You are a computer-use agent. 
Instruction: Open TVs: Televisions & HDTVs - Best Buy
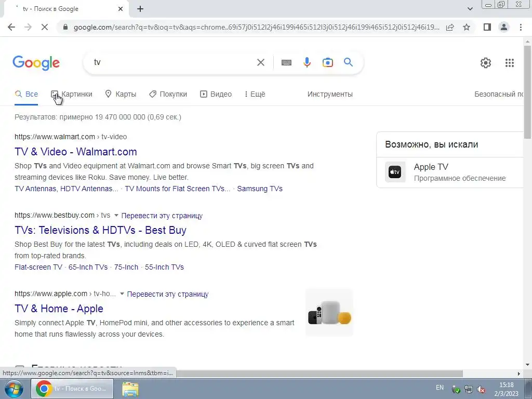100,230
